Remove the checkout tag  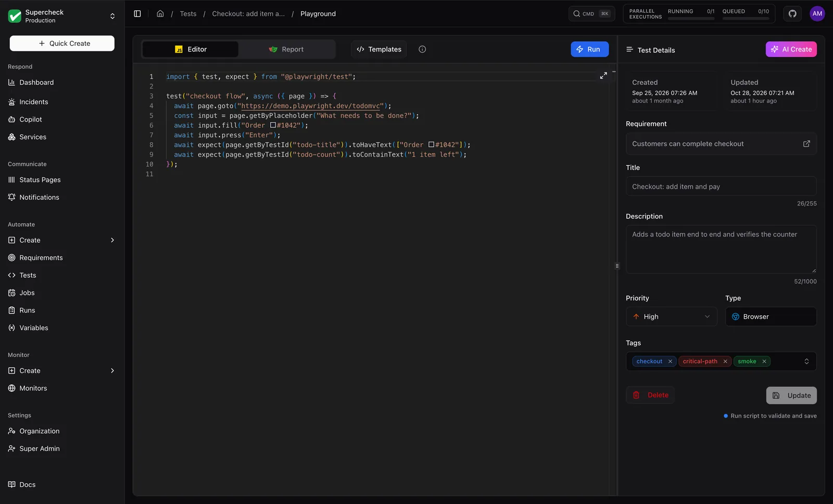tap(670, 361)
